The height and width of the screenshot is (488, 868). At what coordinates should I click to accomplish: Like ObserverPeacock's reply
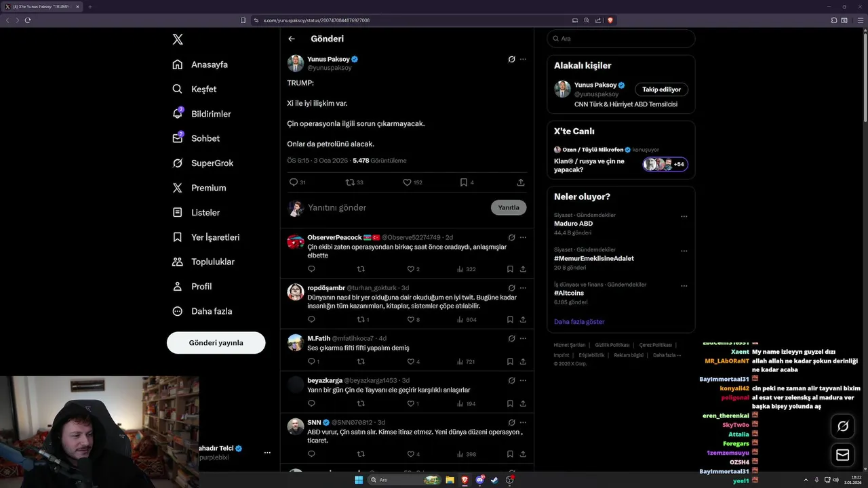411,269
